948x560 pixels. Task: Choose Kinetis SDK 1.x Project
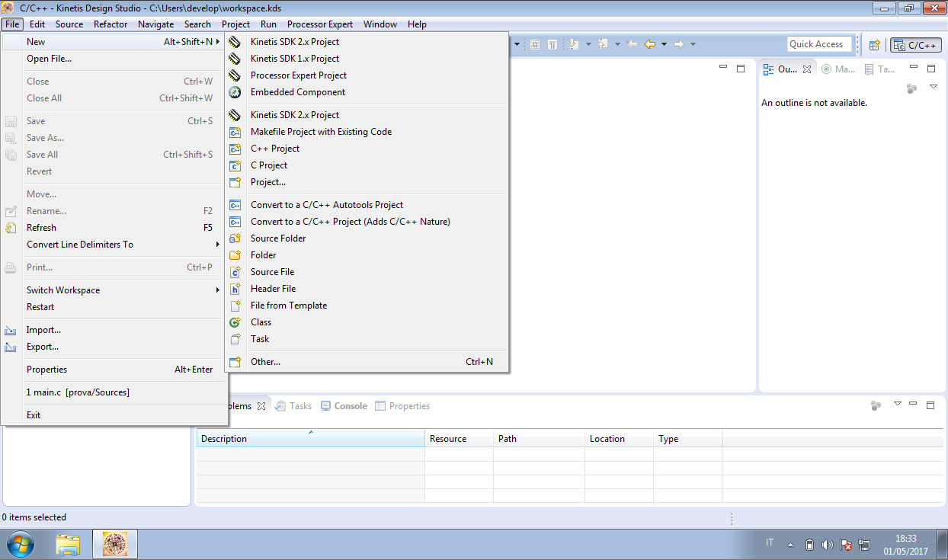(367, 59)
